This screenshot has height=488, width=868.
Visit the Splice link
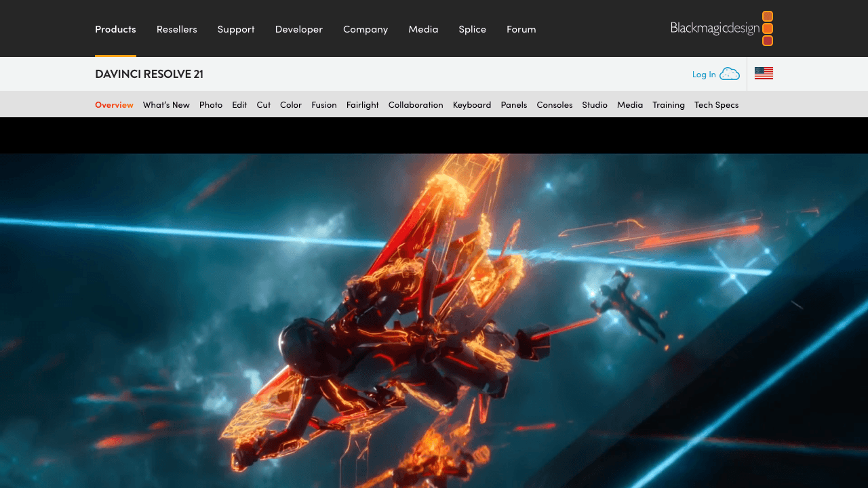[473, 29]
